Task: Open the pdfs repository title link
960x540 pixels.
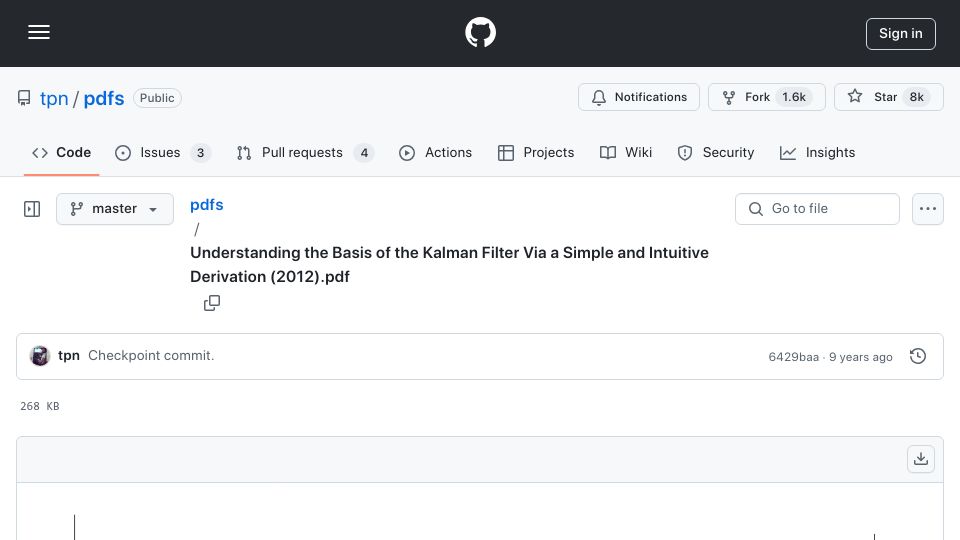Action: click(103, 98)
